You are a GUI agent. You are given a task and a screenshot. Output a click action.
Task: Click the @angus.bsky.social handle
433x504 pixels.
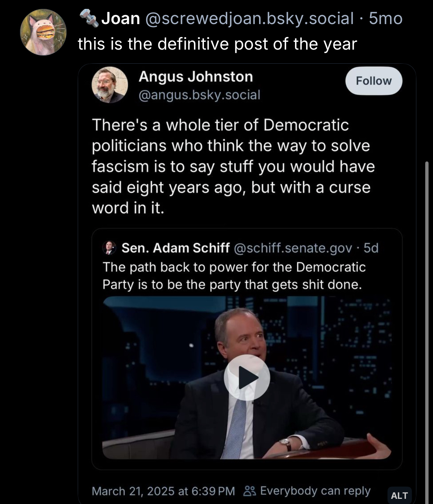coord(199,95)
